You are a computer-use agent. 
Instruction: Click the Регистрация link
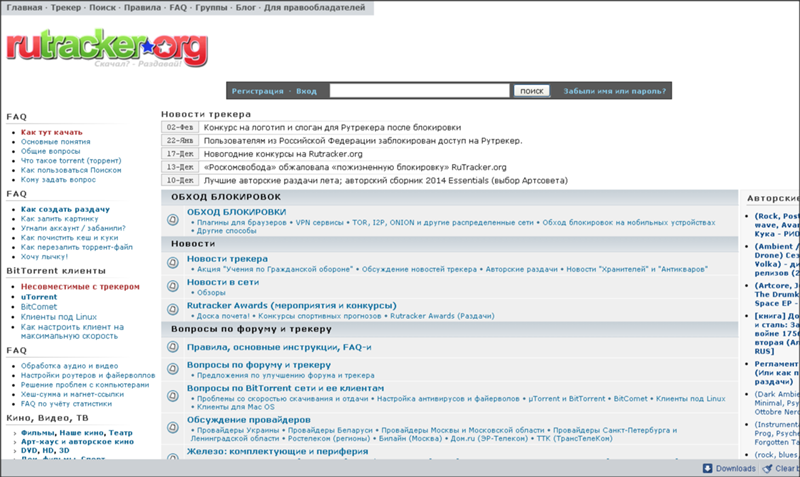(257, 91)
